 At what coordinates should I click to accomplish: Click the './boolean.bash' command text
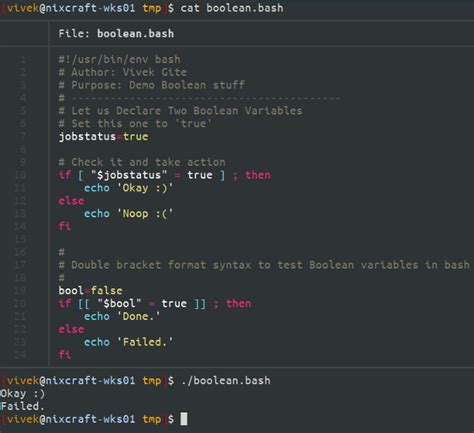(226, 380)
